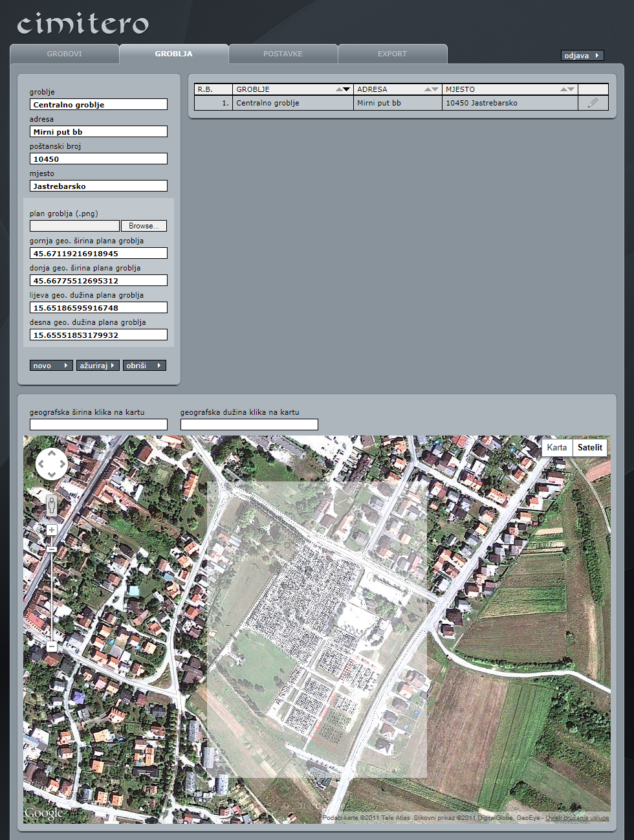Pan the map down using the arrow
634x840 pixels.
(52, 474)
